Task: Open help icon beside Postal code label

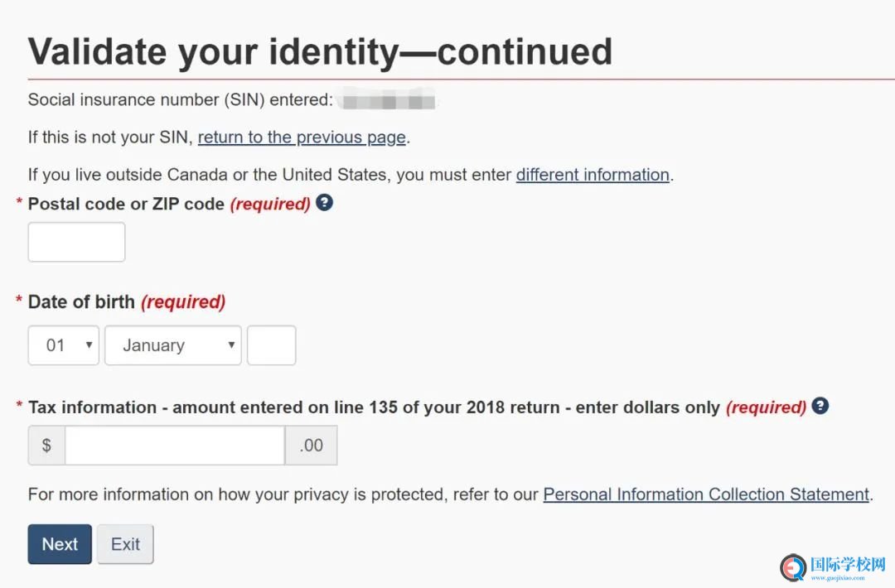Action: point(324,202)
